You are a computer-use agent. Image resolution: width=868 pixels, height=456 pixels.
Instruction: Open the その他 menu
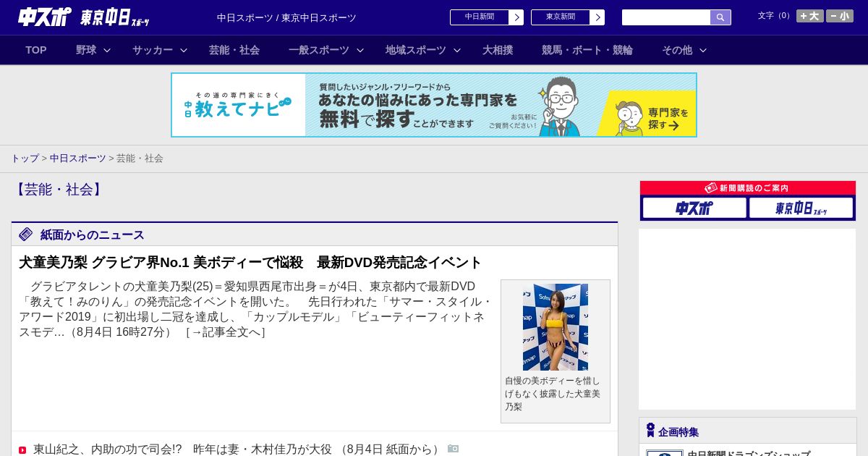[x=677, y=50]
